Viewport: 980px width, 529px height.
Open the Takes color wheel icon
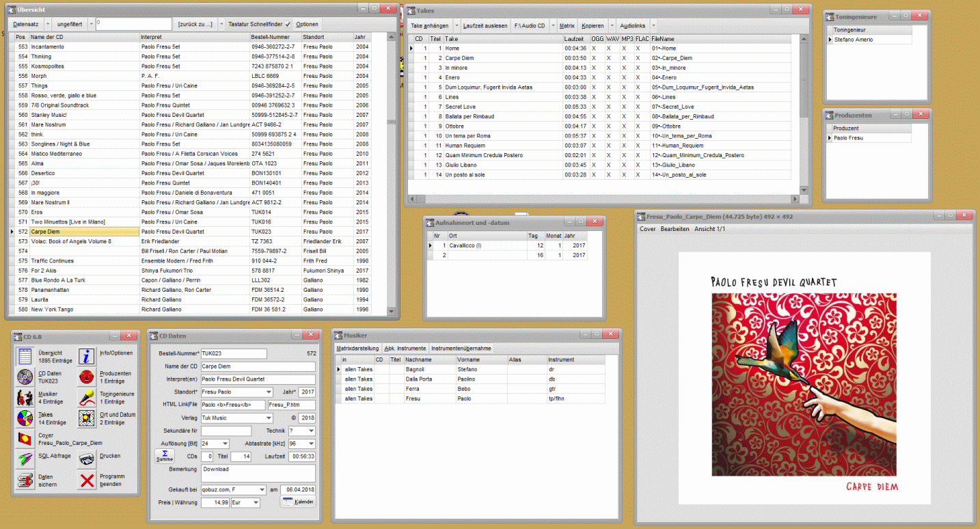[x=25, y=418]
